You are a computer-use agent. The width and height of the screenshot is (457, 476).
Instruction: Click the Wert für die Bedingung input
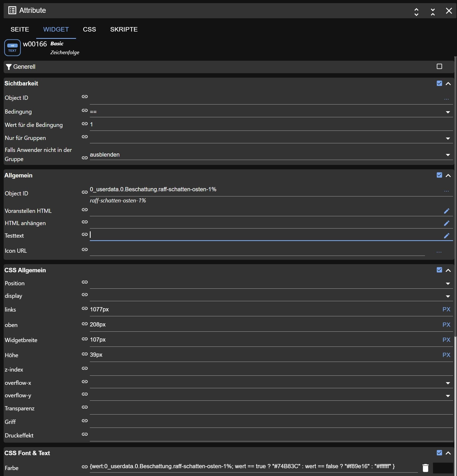[x=271, y=125]
